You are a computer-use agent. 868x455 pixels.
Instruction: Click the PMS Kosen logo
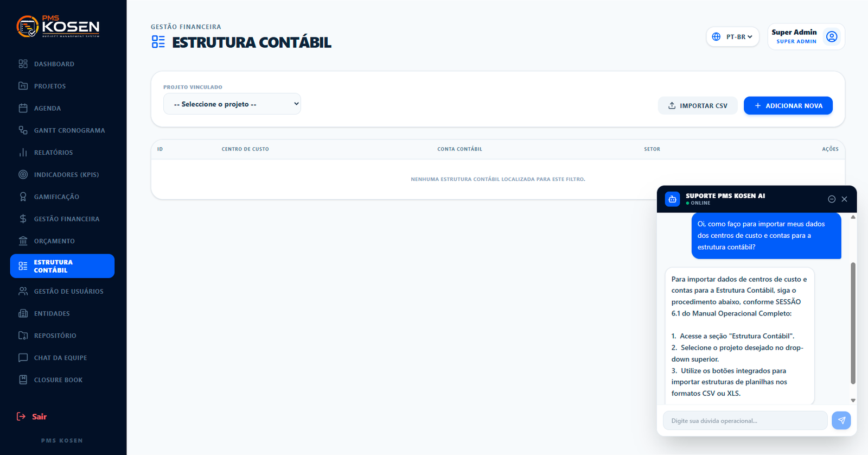coord(58,26)
